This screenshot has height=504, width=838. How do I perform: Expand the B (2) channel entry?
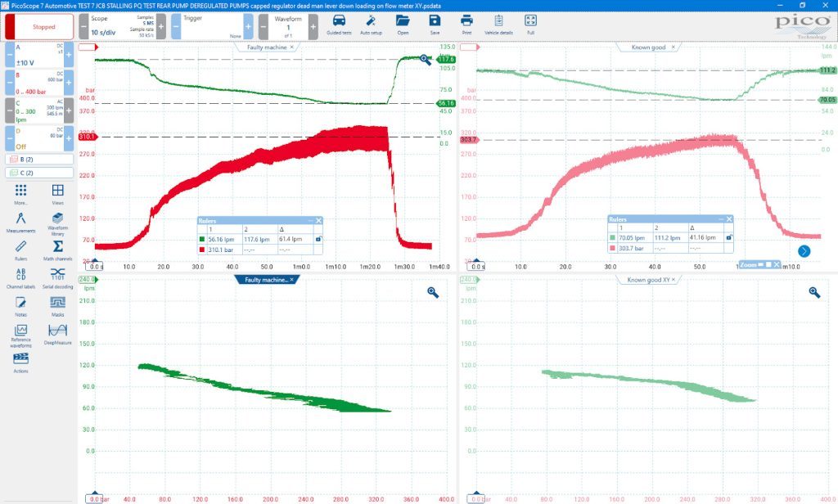point(39,160)
